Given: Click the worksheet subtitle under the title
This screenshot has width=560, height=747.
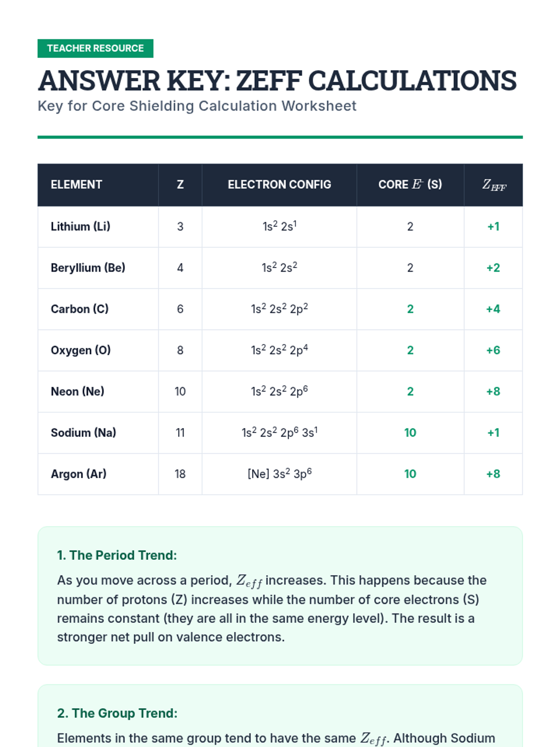Looking at the screenshot, I should click(x=196, y=106).
